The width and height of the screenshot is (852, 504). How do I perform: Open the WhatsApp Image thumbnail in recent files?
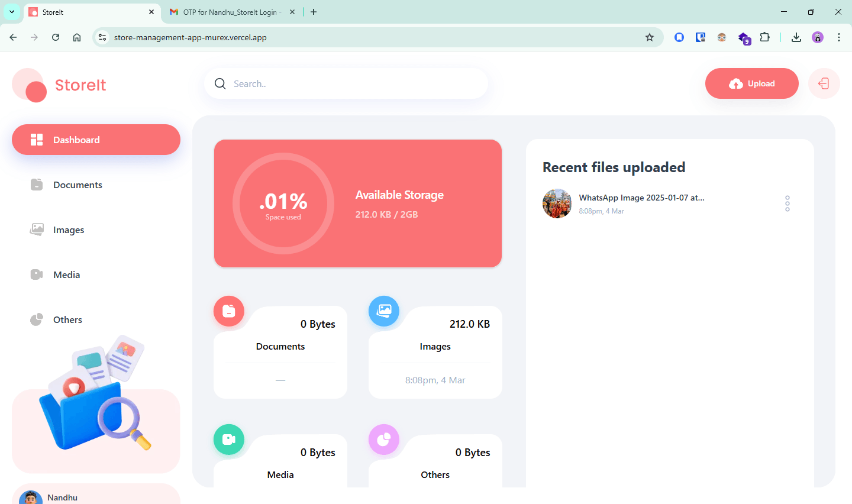[557, 203]
